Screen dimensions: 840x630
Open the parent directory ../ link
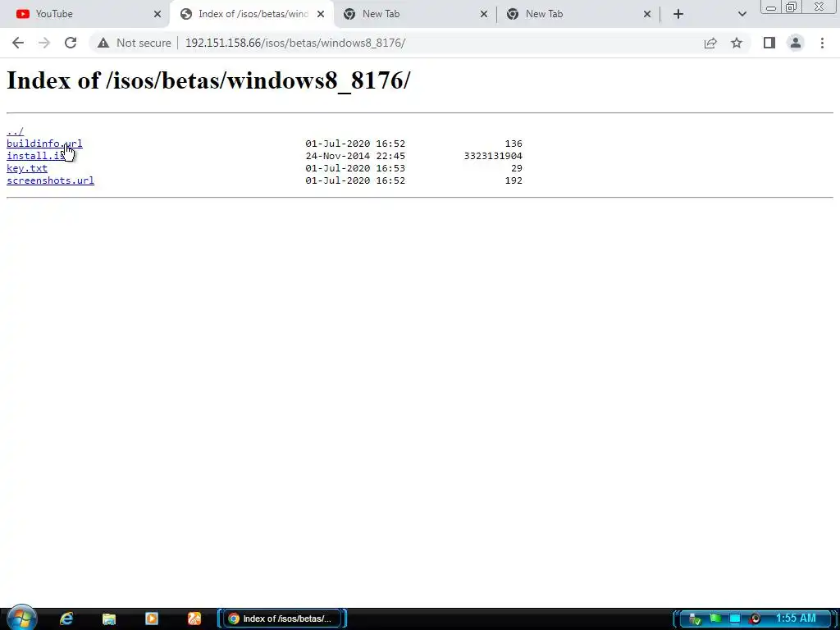[x=15, y=131]
